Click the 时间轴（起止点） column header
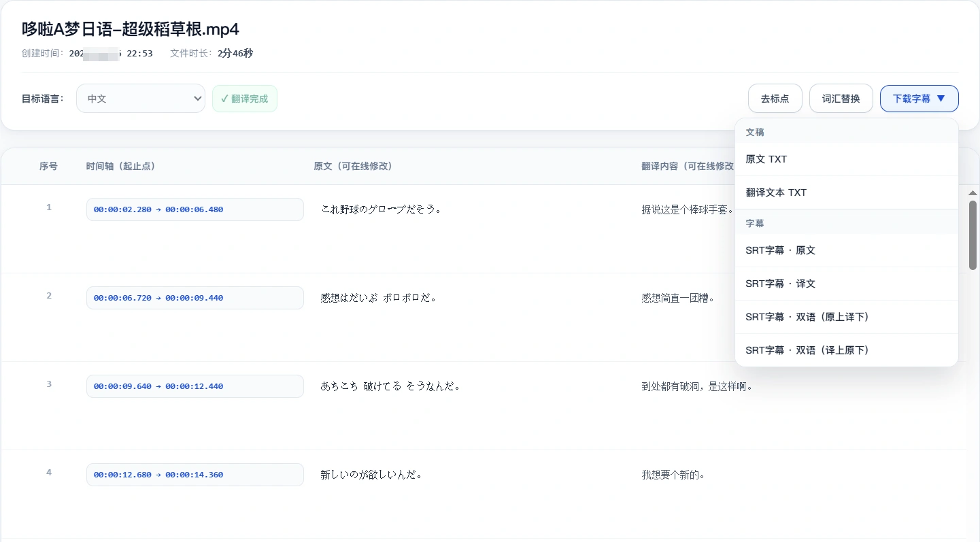This screenshot has height=542, width=980. (120, 166)
